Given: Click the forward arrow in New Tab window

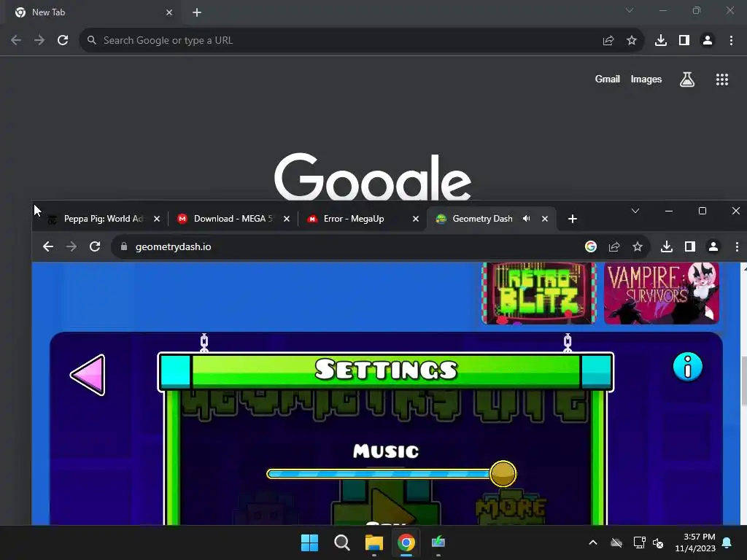Looking at the screenshot, I should pyautogui.click(x=39, y=41).
